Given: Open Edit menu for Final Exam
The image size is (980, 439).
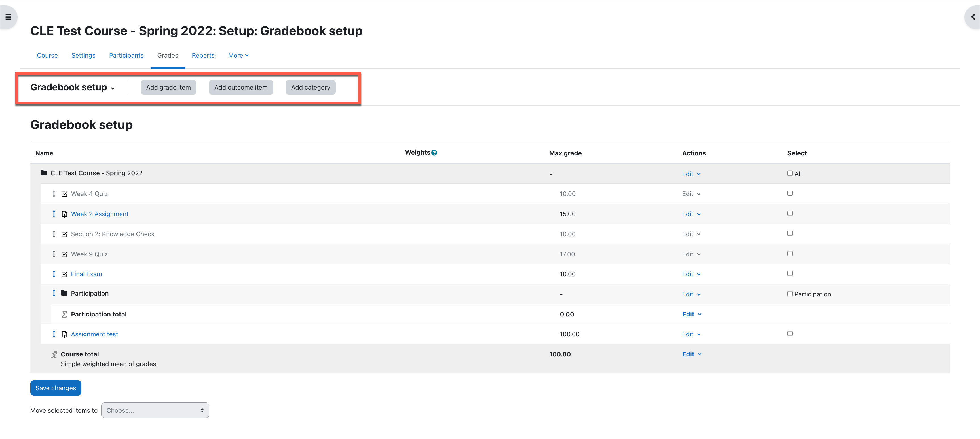Looking at the screenshot, I should [x=691, y=274].
